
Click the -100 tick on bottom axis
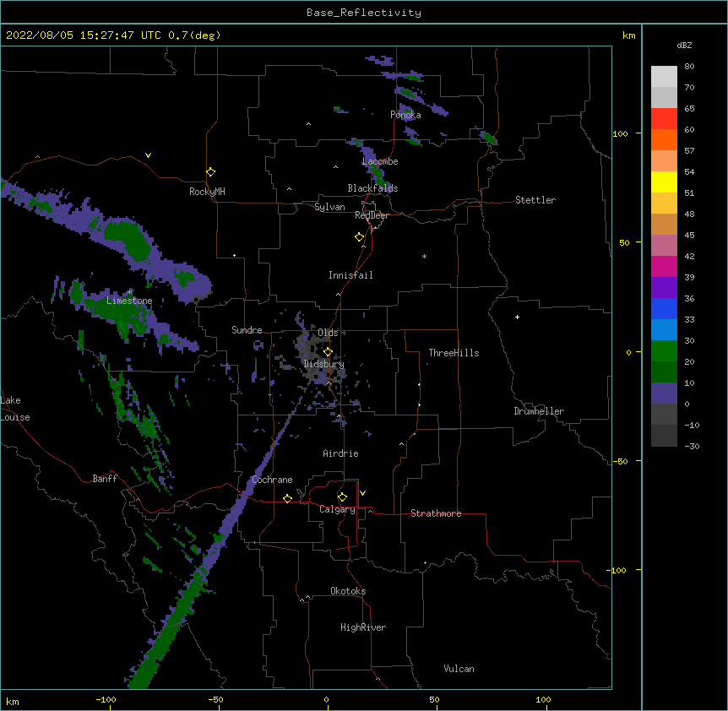tap(106, 699)
